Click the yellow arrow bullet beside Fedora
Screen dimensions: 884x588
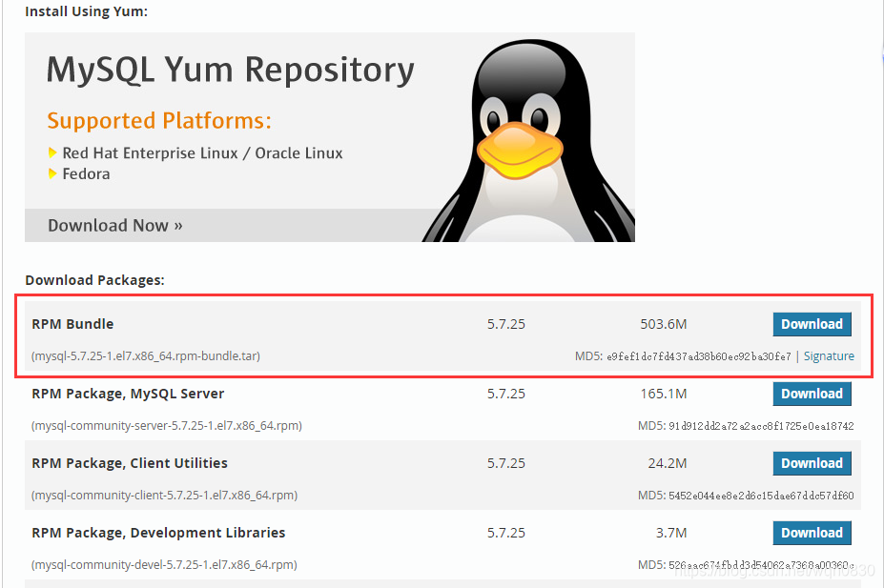coord(52,173)
